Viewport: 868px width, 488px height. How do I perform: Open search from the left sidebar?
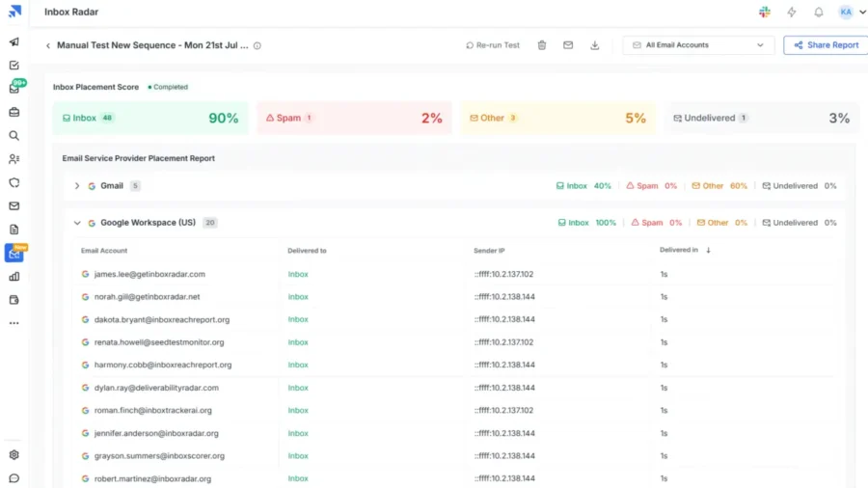pos(14,136)
